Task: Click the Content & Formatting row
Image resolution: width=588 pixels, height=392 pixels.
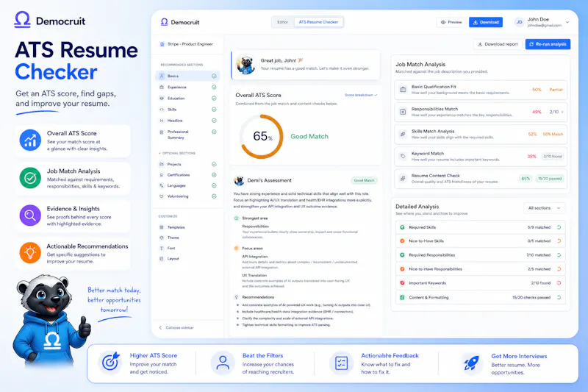Action: (481, 297)
